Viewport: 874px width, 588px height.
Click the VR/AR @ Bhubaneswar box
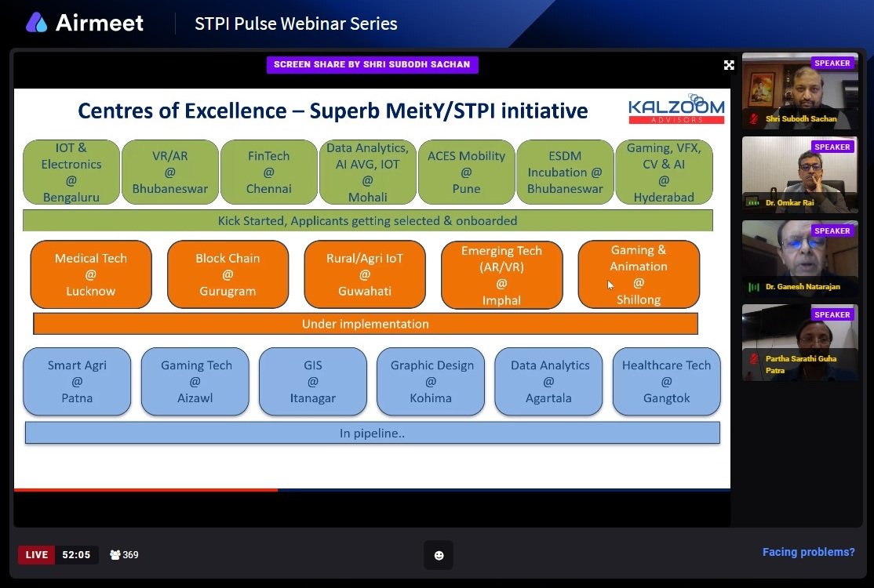pyautogui.click(x=170, y=172)
